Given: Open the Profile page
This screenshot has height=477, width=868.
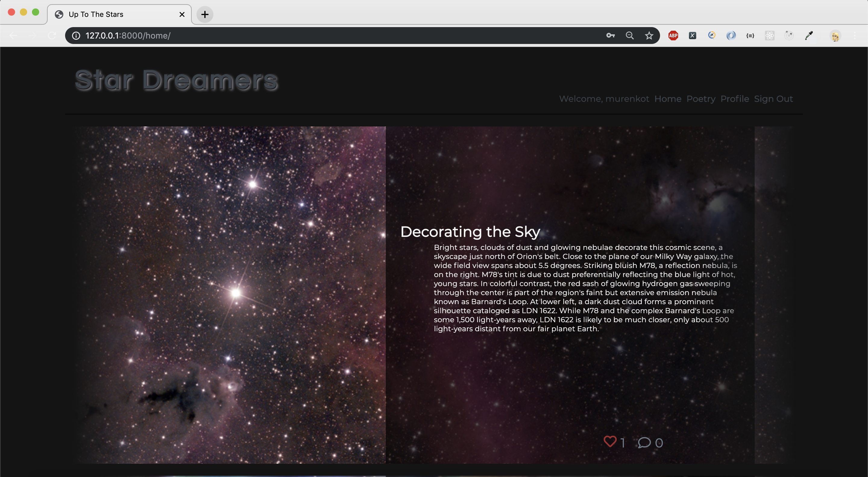Looking at the screenshot, I should click(x=735, y=99).
